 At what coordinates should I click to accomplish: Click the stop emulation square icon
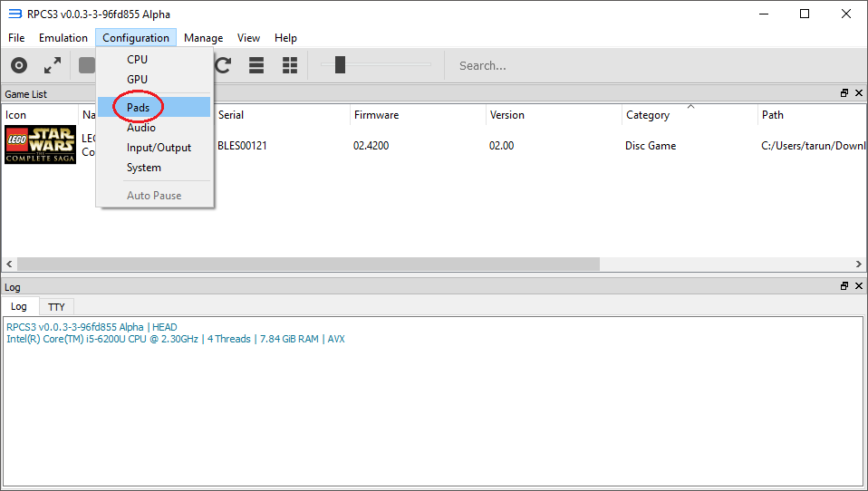pos(87,65)
